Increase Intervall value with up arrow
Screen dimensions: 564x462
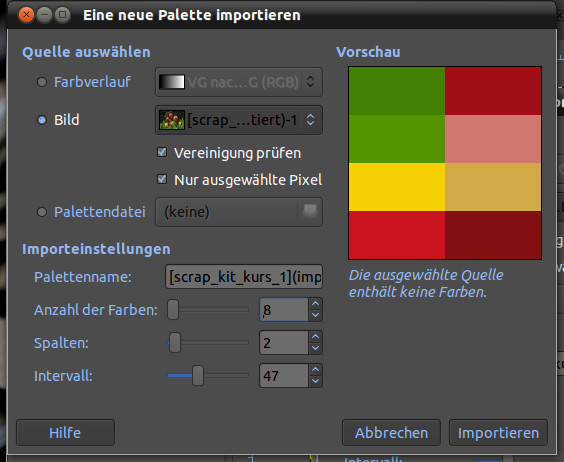click(315, 370)
